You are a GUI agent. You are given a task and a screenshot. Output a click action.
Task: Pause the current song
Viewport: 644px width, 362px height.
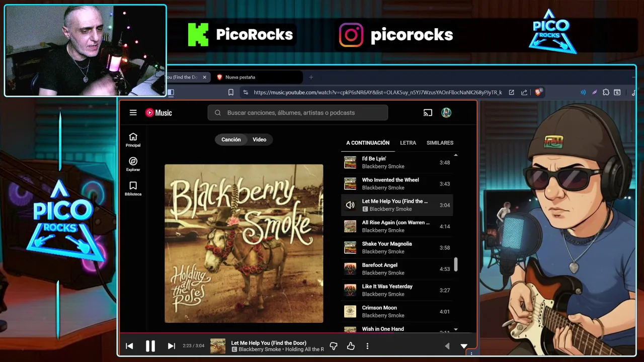(x=150, y=346)
